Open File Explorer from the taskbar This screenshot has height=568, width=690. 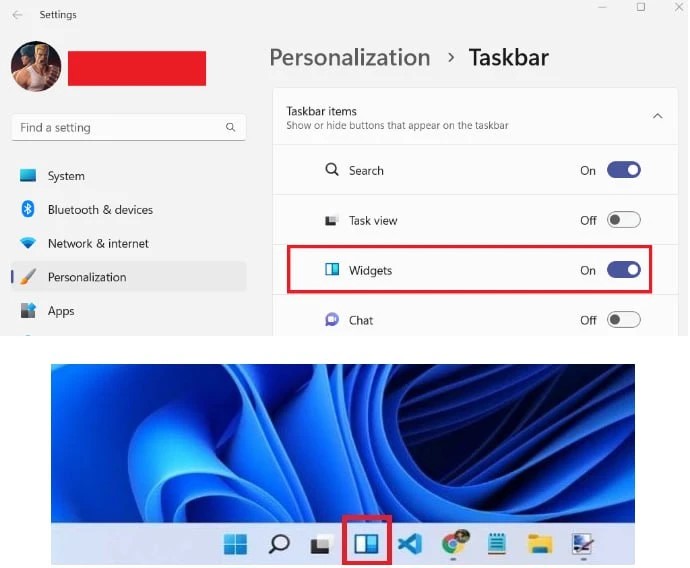tap(540, 544)
